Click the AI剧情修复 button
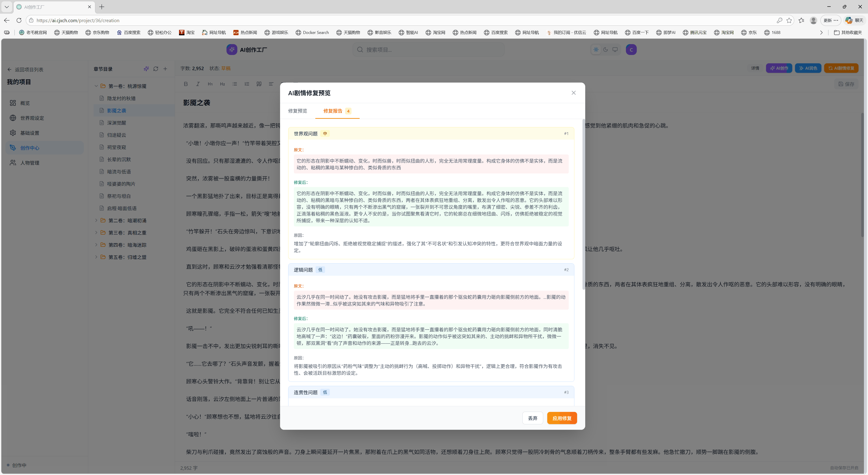This screenshot has height=475, width=868. [841, 68]
